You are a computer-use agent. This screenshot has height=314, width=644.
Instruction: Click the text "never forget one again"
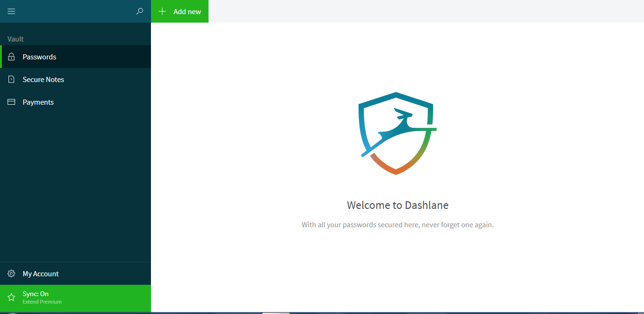[457, 225]
